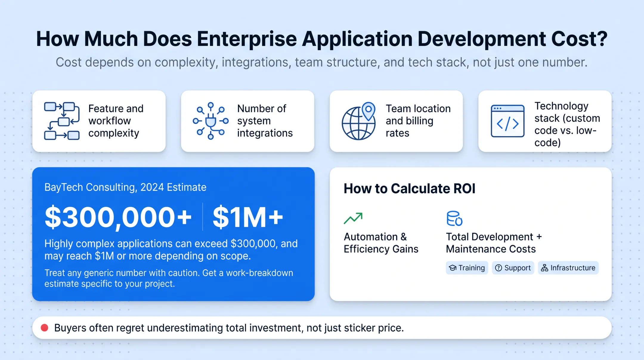Image resolution: width=644 pixels, height=360 pixels.
Task: Click the database costs icon
Action: (x=454, y=219)
